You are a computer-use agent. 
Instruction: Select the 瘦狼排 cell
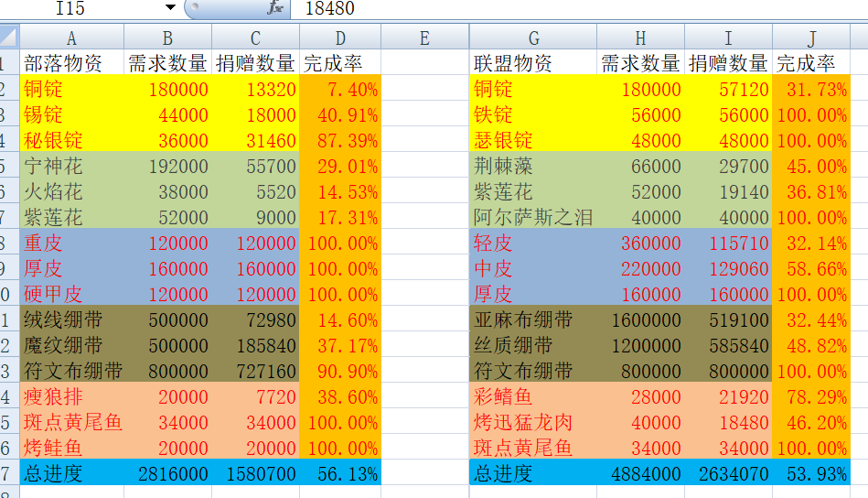71,397
